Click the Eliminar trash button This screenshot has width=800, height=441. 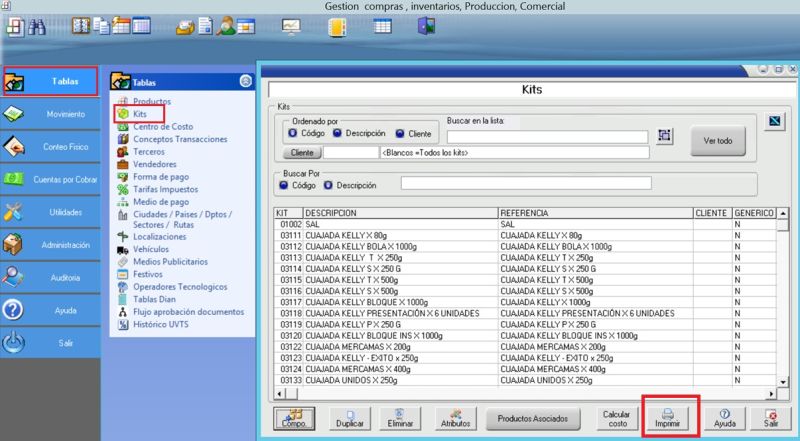pyautogui.click(x=398, y=417)
